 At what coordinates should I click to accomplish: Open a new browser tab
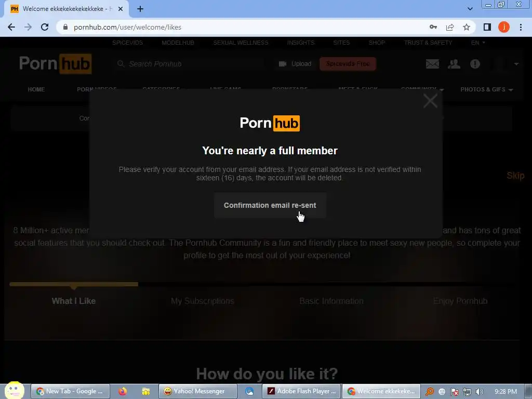coord(140,9)
